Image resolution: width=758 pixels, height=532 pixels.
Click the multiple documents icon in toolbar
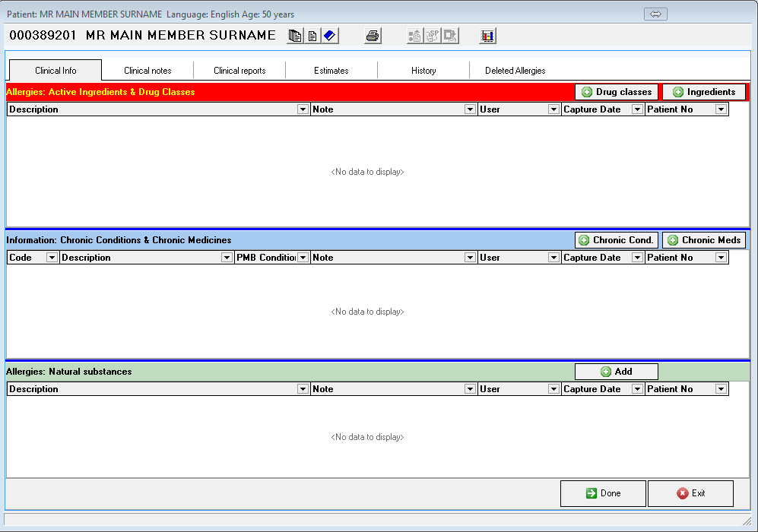pos(295,36)
